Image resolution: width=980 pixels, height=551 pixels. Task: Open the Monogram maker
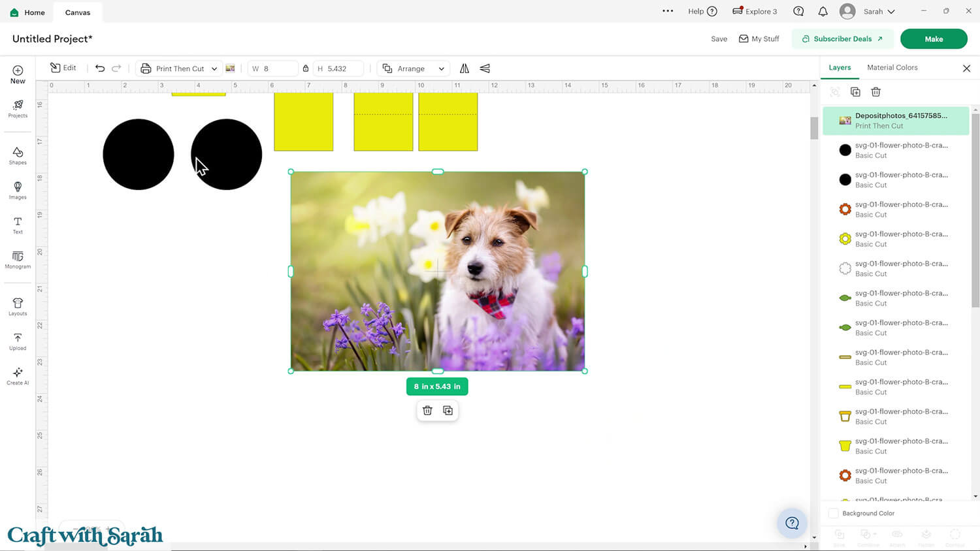pyautogui.click(x=18, y=259)
